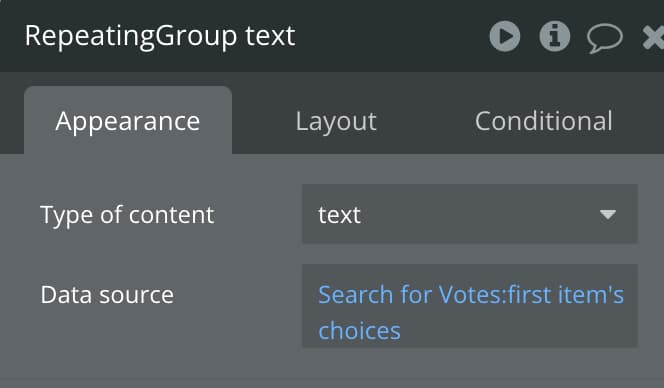
Task: Edit the Data source expression field
Action: click(x=470, y=306)
